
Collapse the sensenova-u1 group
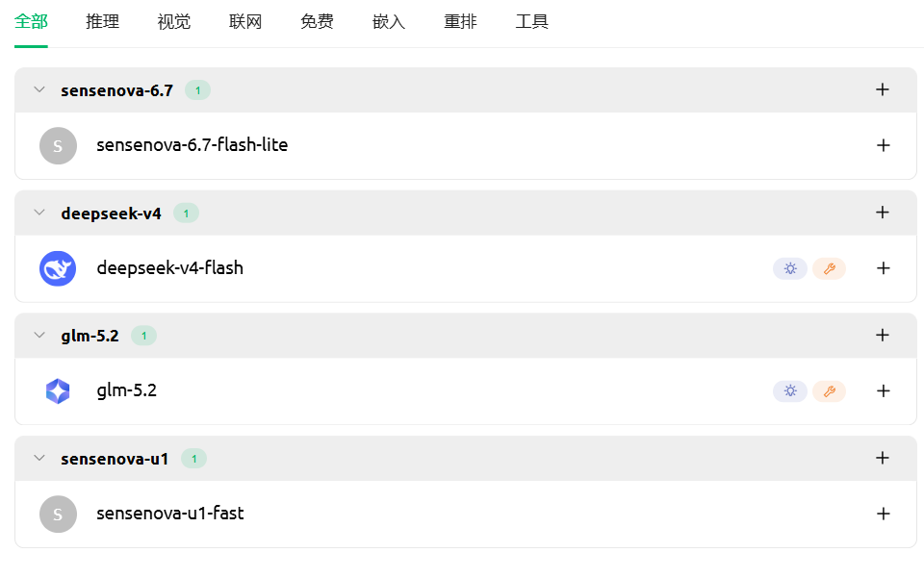pyautogui.click(x=39, y=458)
